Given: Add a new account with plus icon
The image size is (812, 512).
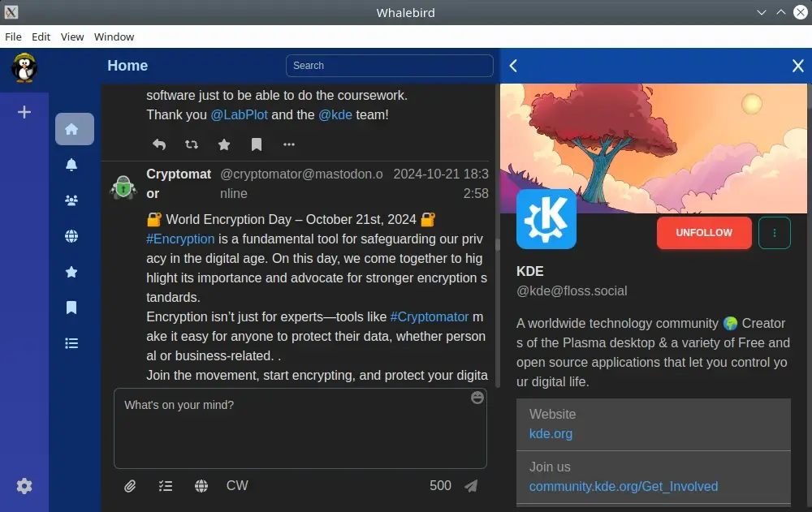Looking at the screenshot, I should pyautogui.click(x=24, y=112).
